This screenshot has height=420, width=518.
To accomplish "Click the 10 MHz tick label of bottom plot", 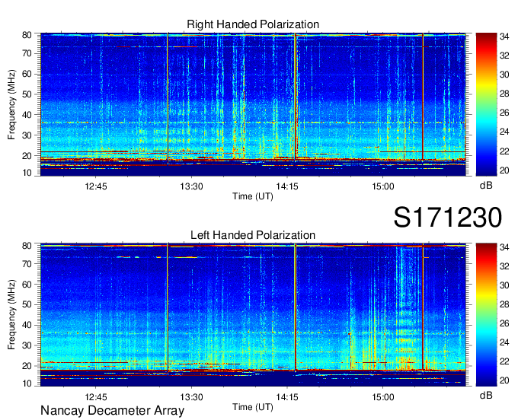I will tap(27, 383).
